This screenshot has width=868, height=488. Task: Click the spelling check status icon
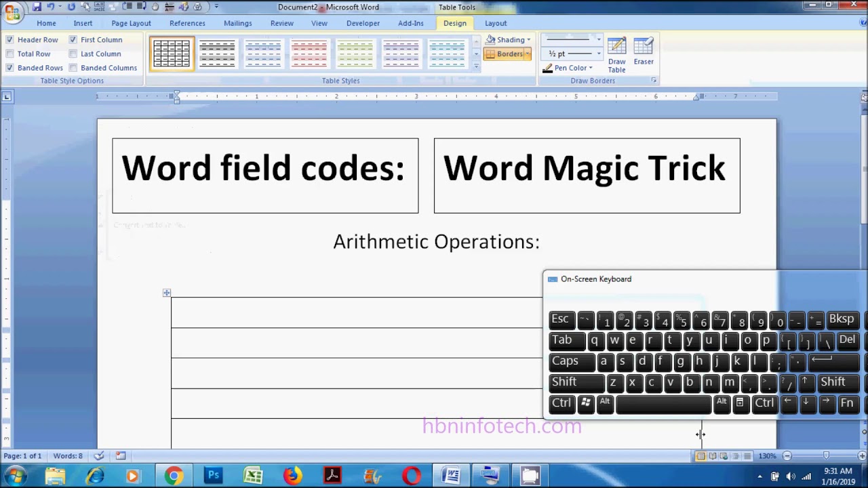99,456
